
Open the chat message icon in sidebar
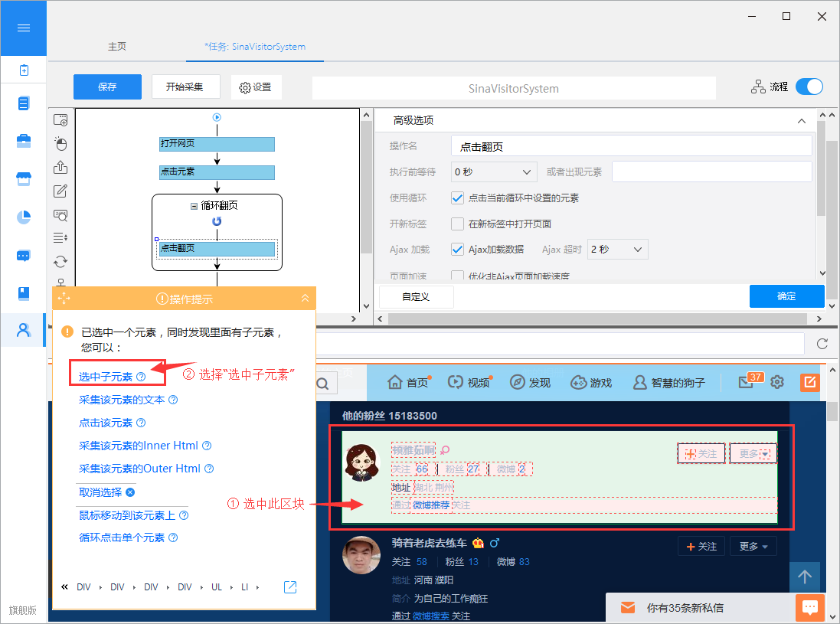[24, 256]
